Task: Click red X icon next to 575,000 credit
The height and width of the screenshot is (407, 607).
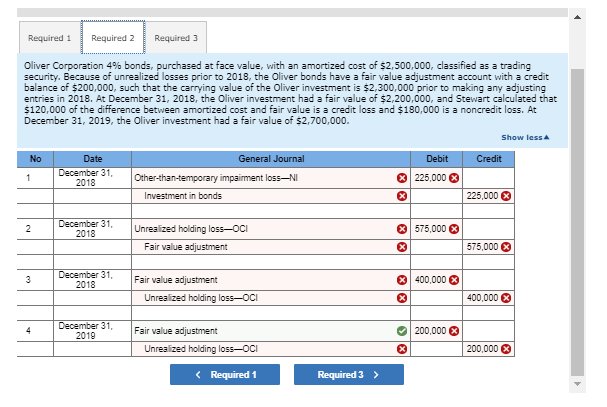Action: (506, 247)
